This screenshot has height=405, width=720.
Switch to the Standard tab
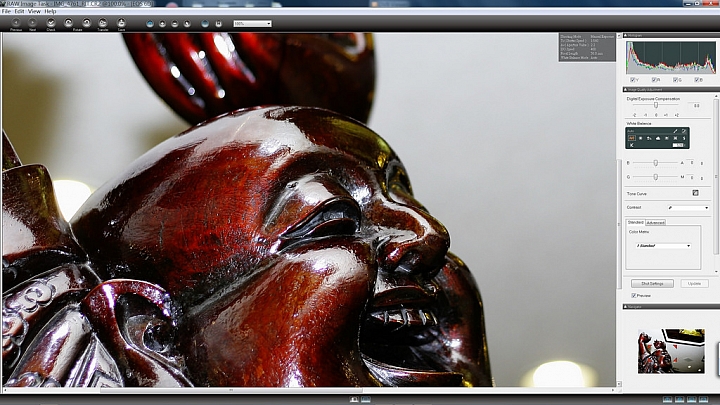pos(636,222)
